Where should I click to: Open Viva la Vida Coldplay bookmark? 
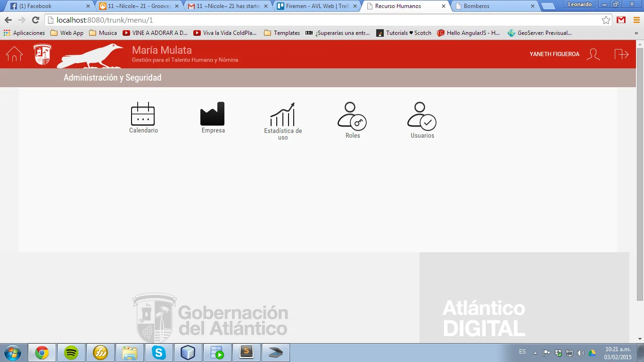(225, 33)
